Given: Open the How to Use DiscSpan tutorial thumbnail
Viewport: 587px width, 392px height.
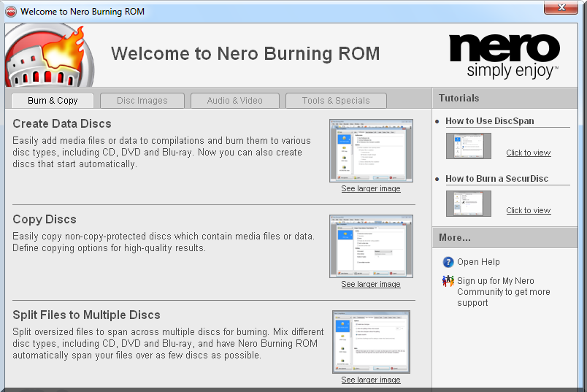Looking at the screenshot, I should 468,146.
